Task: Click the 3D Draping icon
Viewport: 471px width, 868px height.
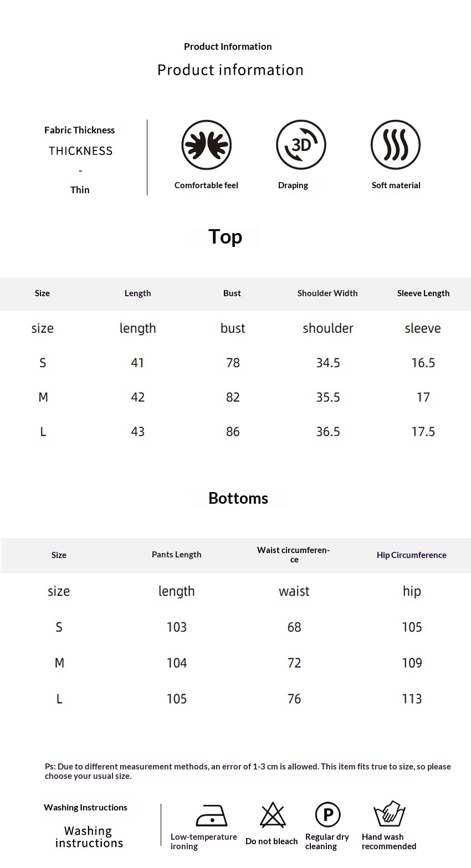Action: pos(301,145)
